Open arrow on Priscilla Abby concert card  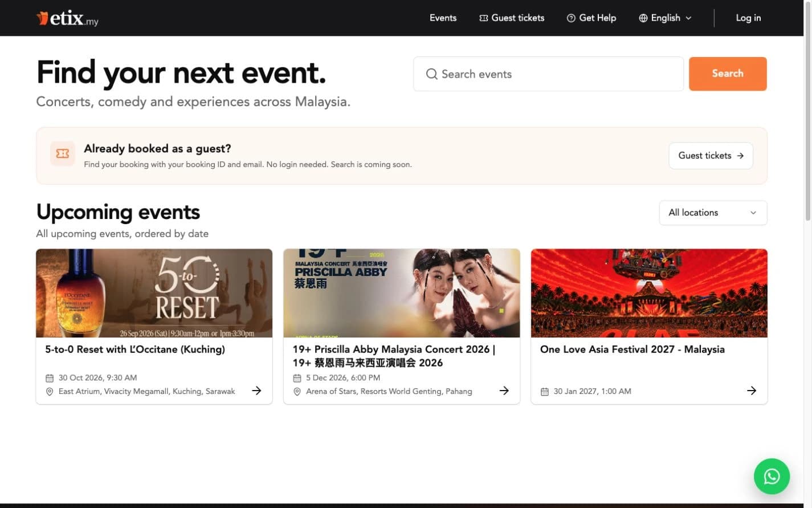click(504, 391)
